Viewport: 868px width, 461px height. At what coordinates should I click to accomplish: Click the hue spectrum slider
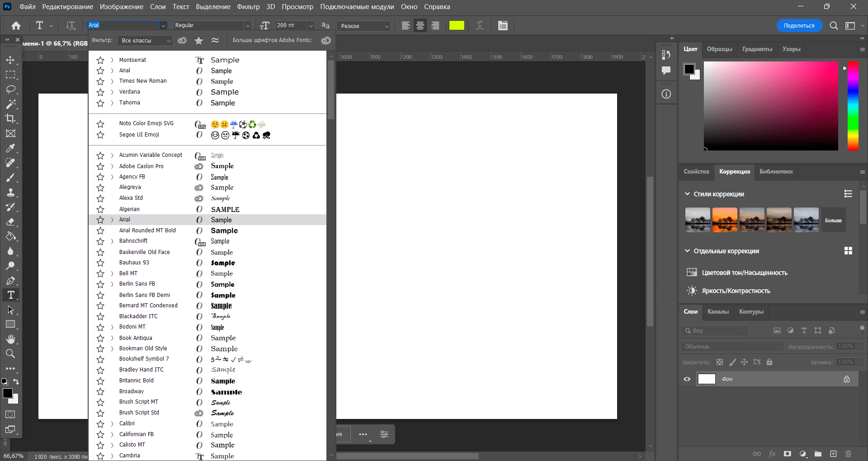coord(853,106)
